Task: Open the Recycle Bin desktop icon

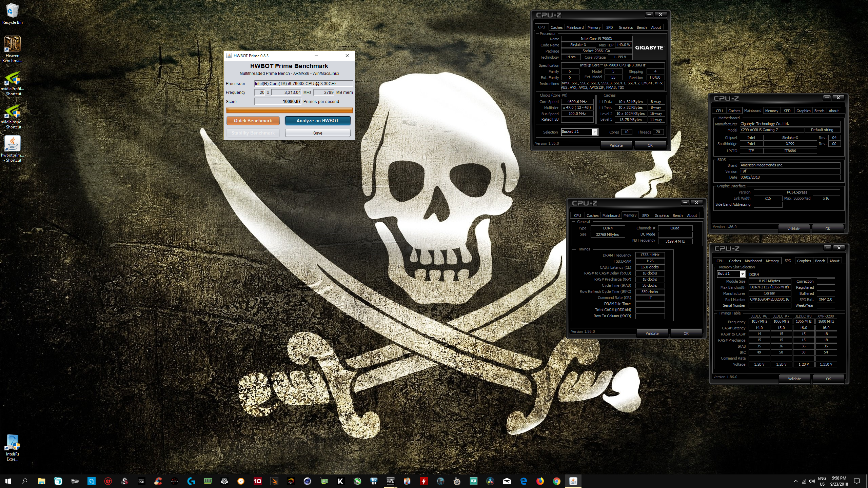Action: point(12,14)
